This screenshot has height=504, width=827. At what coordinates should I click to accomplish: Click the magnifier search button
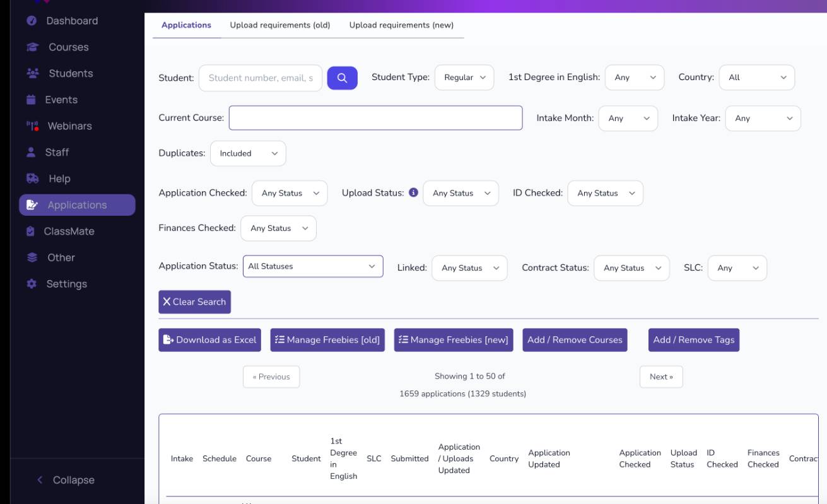pyautogui.click(x=343, y=78)
